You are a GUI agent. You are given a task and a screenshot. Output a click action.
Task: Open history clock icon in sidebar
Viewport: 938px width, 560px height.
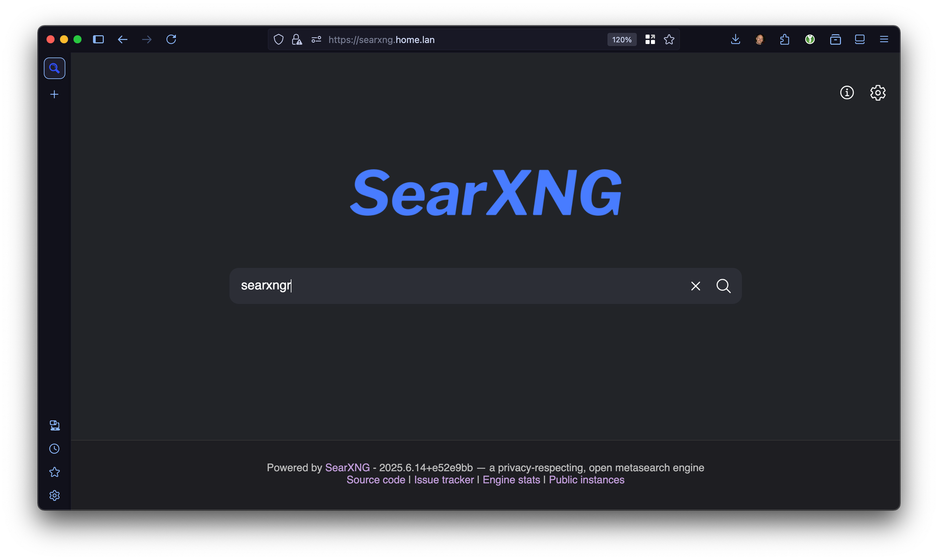pos(54,449)
